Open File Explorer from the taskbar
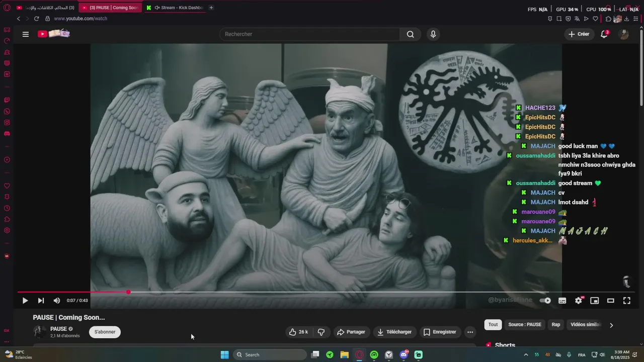The image size is (644, 362). pos(345,354)
